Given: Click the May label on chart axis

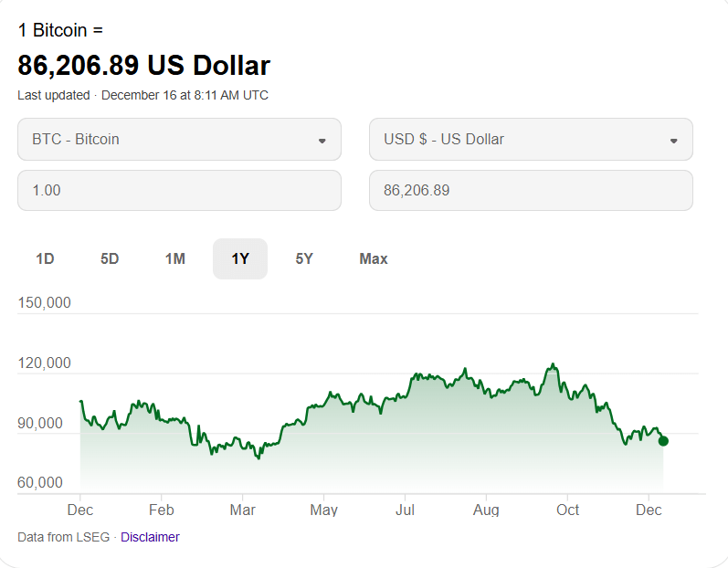Looking at the screenshot, I should click(323, 510).
